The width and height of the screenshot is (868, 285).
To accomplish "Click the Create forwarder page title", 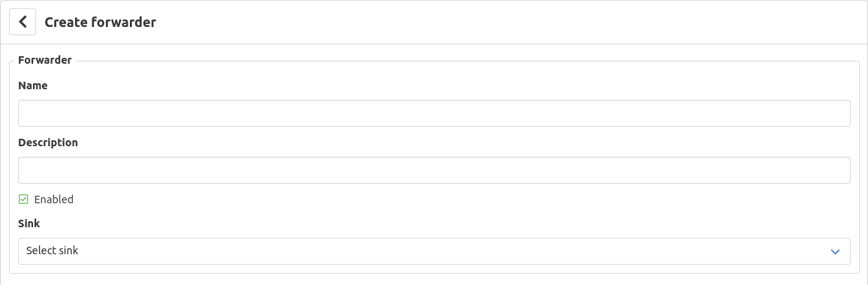I will (100, 22).
